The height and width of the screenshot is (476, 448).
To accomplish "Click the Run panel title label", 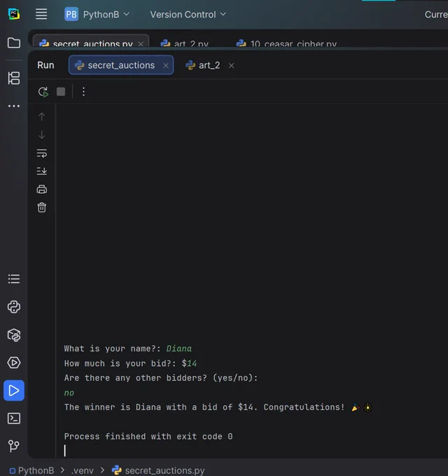I will [45, 65].
